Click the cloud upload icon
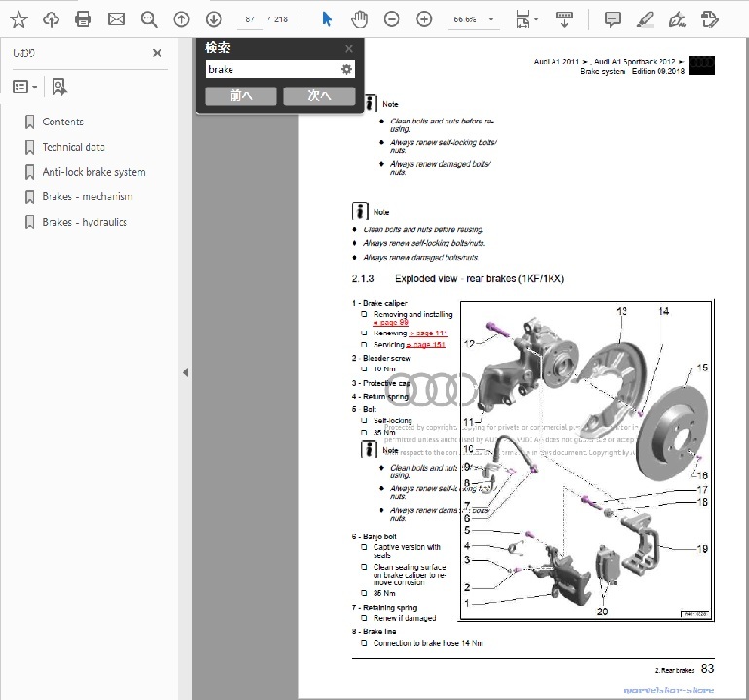The height and width of the screenshot is (700, 749). click(51, 19)
